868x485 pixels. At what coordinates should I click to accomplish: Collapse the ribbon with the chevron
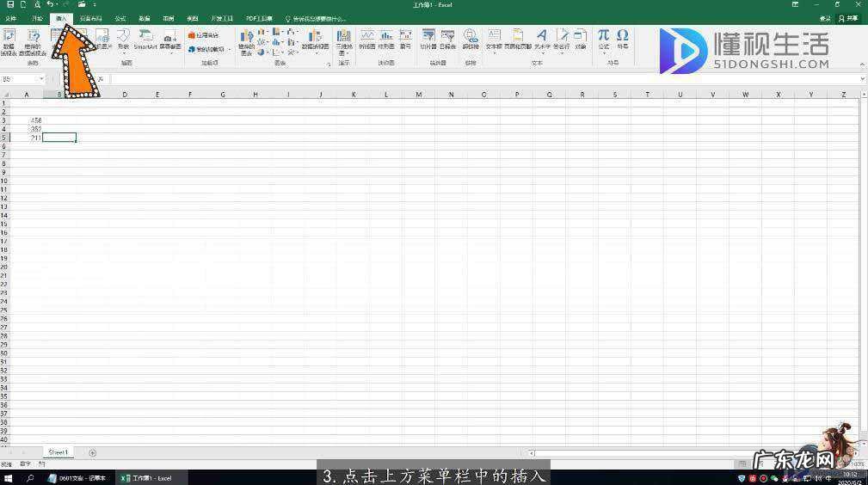click(x=861, y=64)
